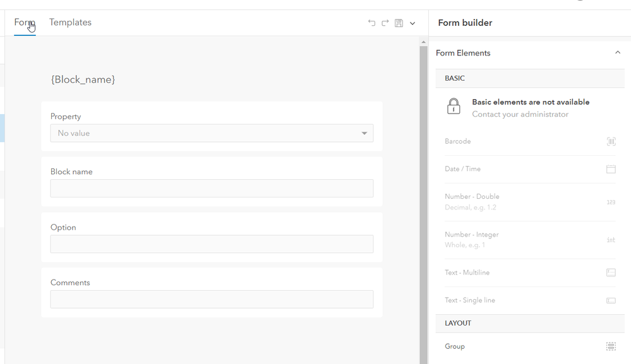This screenshot has width=631, height=364.
Task: Switch to the Templates tab
Action: [70, 23]
